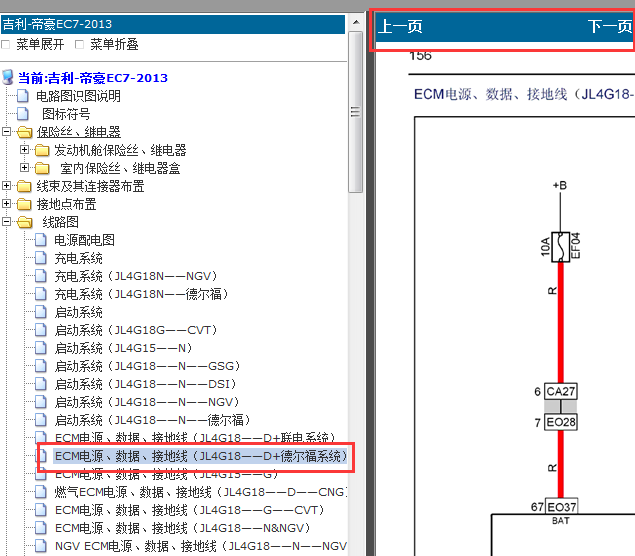Select 接地点布置 label
Viewport: 635px width, 556px height.
click(x=66, y=204)
